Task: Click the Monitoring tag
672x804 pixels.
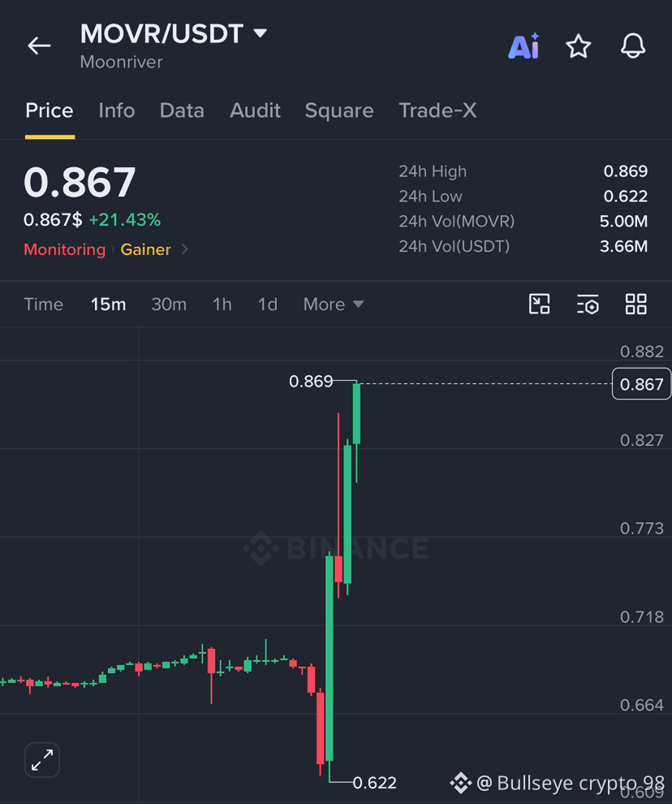Action: point(65,249)
